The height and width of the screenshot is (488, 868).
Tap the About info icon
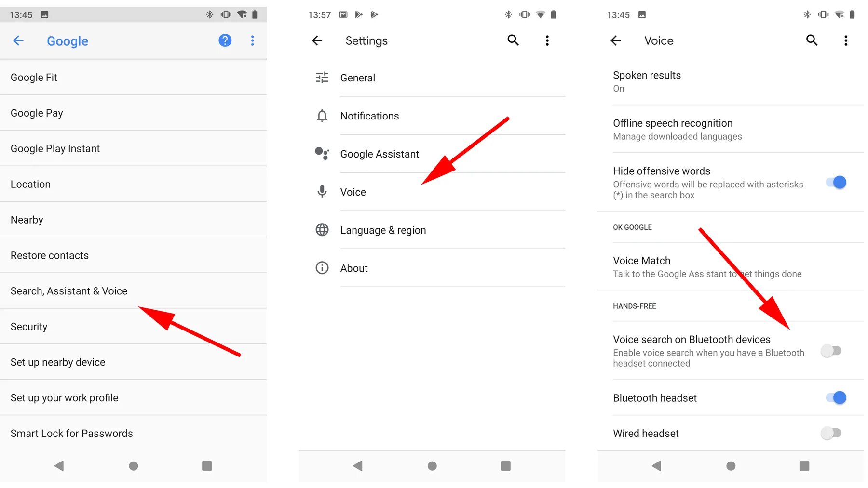[x=322, y=268]
